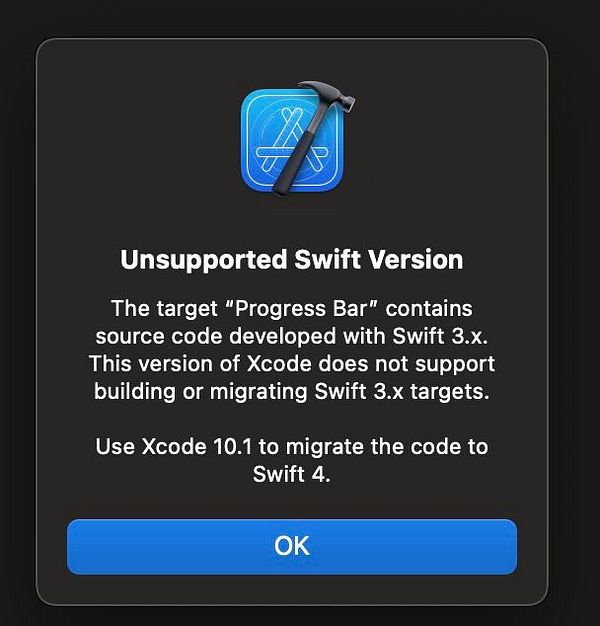Select the "Unsupported Swift Version" heading

292,260
